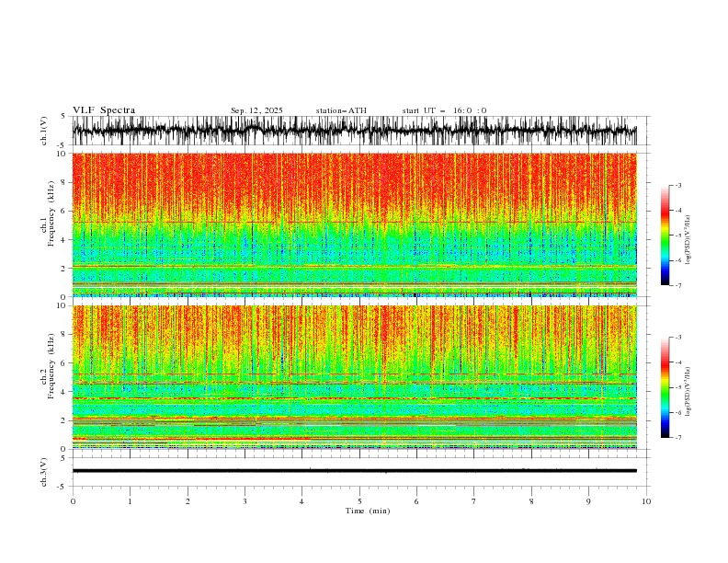Click time axis tick label "8"
Viewport: 728px width, 563px height.
(x=531, y=501)
